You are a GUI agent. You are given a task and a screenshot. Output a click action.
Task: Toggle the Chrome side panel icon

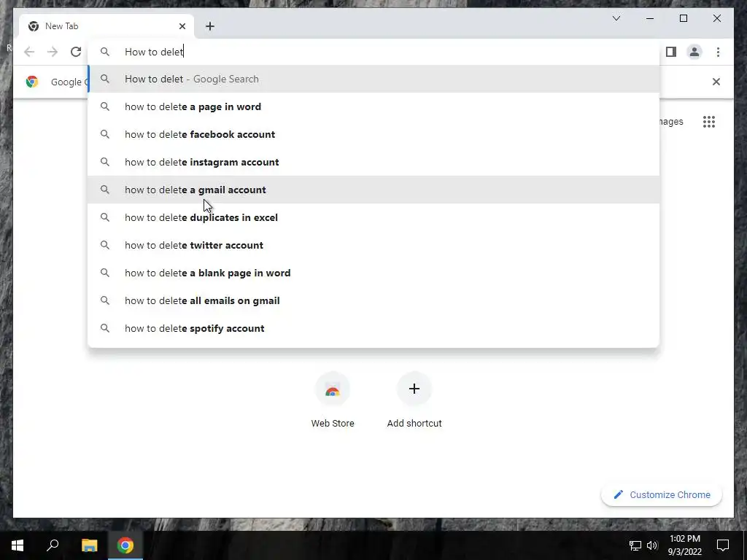coord(671,52)
